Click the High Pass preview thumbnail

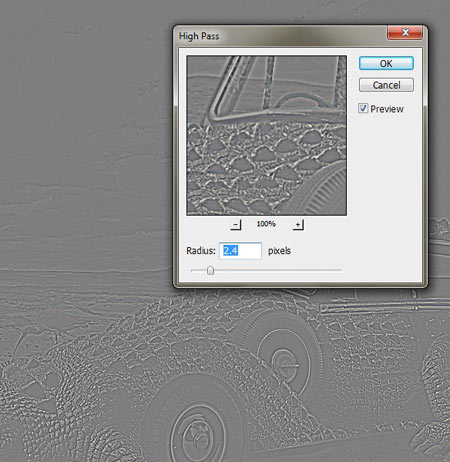(x=266, y=135)
